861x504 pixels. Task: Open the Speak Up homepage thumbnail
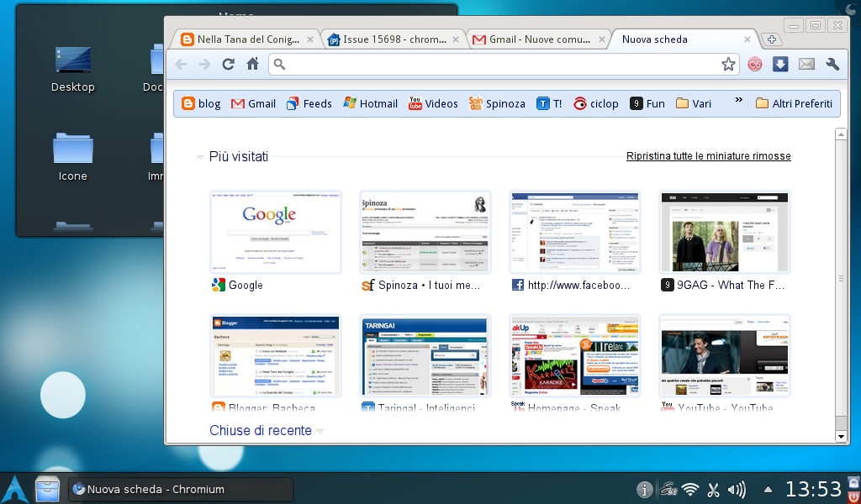point(575,355)
